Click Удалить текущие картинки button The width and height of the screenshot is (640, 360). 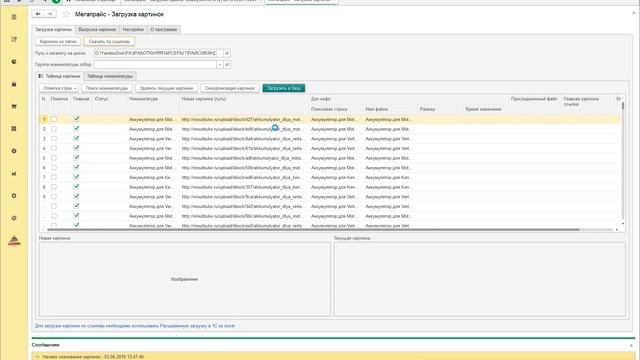click(x=166, y=88)
